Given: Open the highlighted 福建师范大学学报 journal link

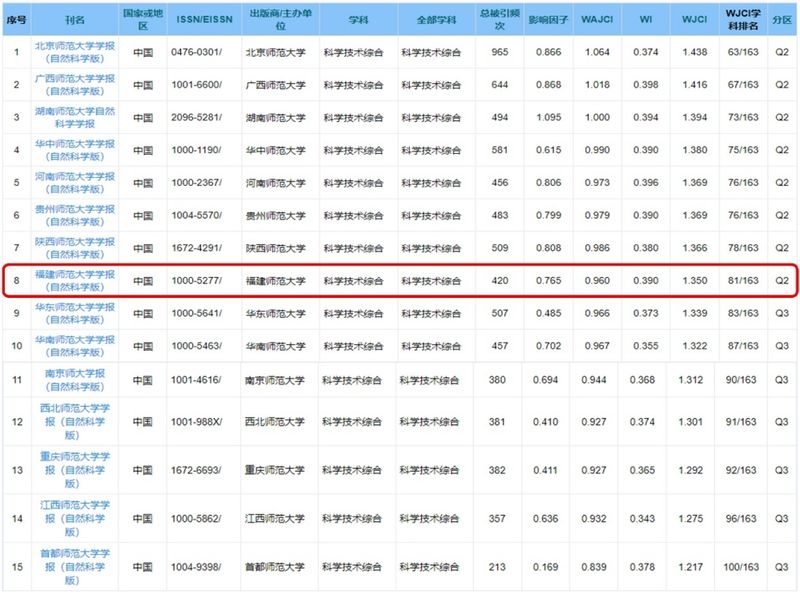Looking at the screenshot, I should [75, 280].
